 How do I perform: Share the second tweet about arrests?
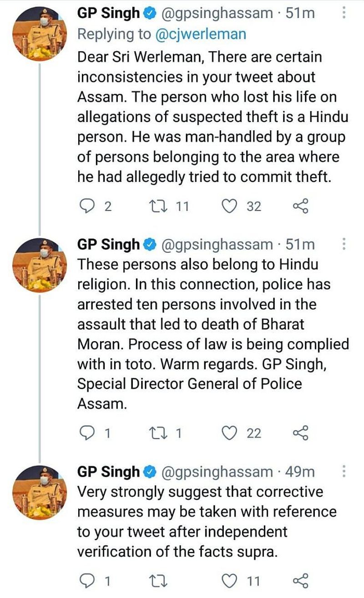click(x=300, y=433)
